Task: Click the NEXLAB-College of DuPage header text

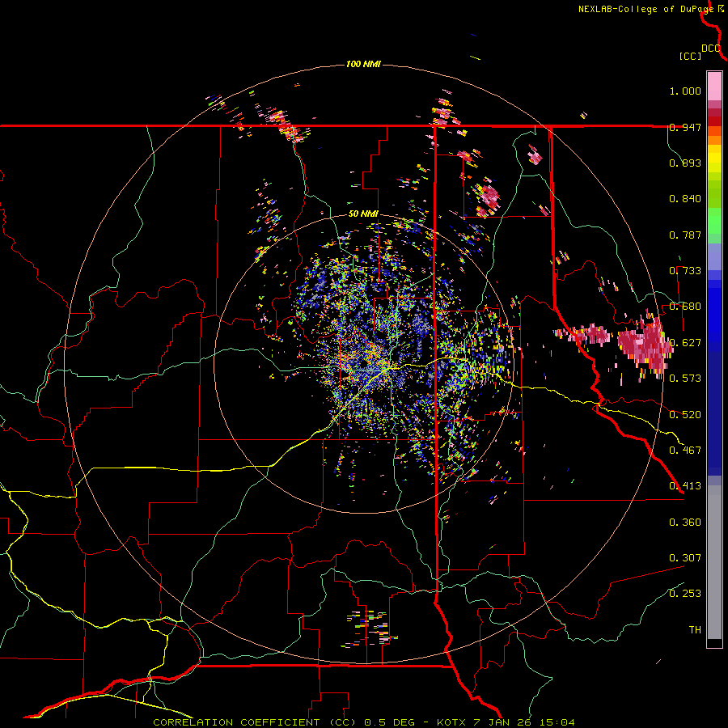Action: tap(645, 9)
